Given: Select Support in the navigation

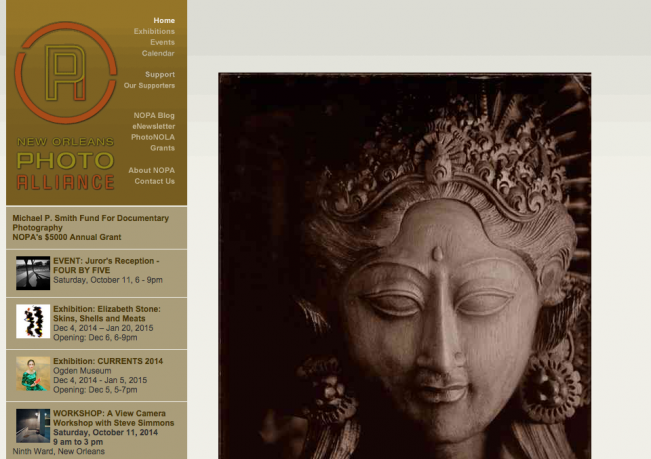Looking at the screenshot, I should (159, 75).
